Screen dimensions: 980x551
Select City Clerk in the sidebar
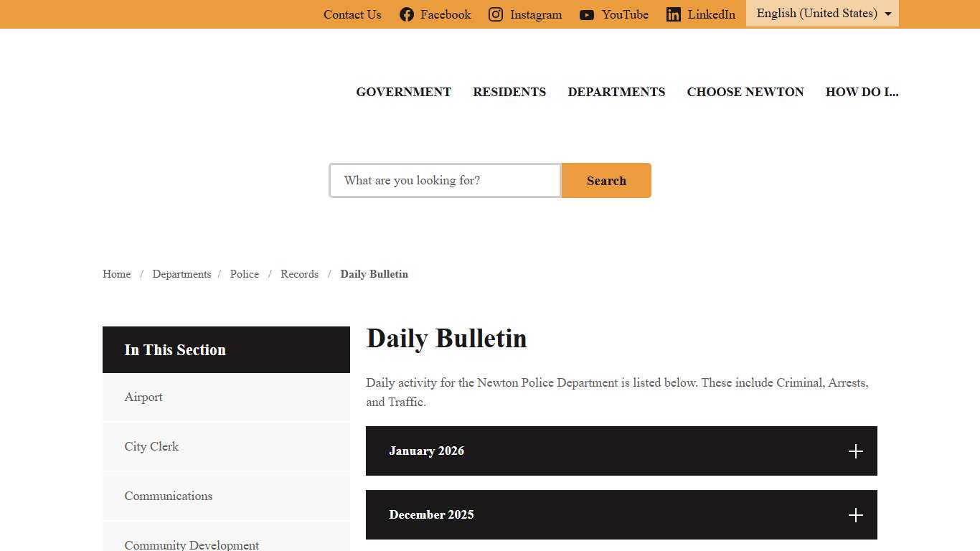pos(151,446)
